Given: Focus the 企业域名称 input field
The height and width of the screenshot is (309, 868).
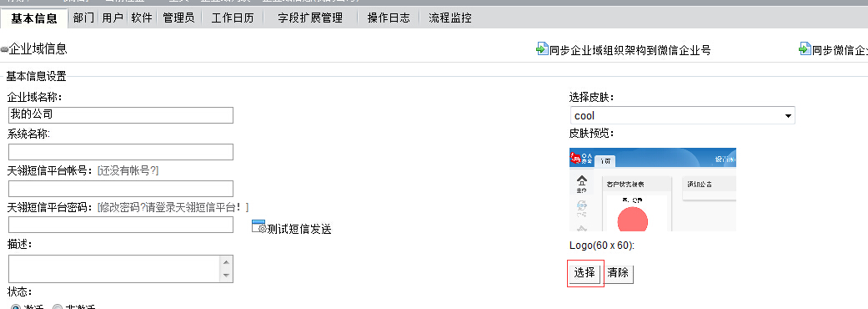Looking at the screenshot, I should (x=121, y=115).
